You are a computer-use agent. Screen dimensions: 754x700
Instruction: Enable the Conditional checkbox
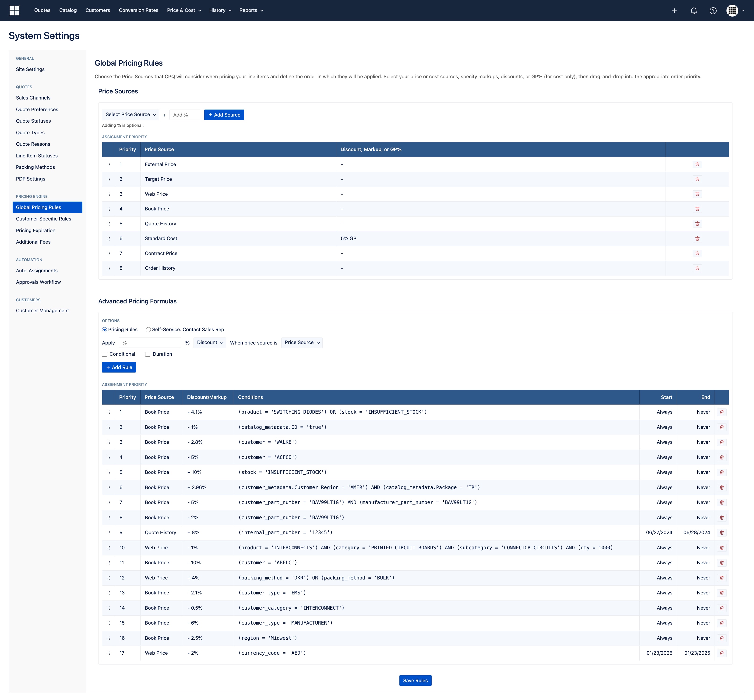pyautogui.click(x=105, y=354)
